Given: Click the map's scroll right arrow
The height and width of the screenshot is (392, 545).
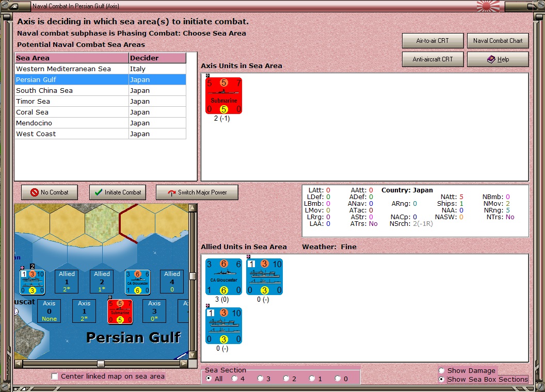Looking at the screenshot, I should point(184,364).
